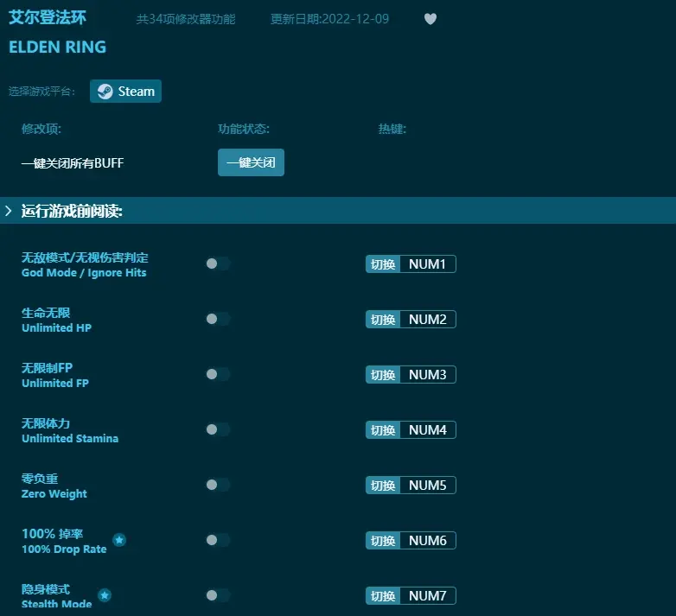This screenshot has width=676, height=616.
Task: Toggle the Unlimited Stamina switch
Action: tap(218, 429)
